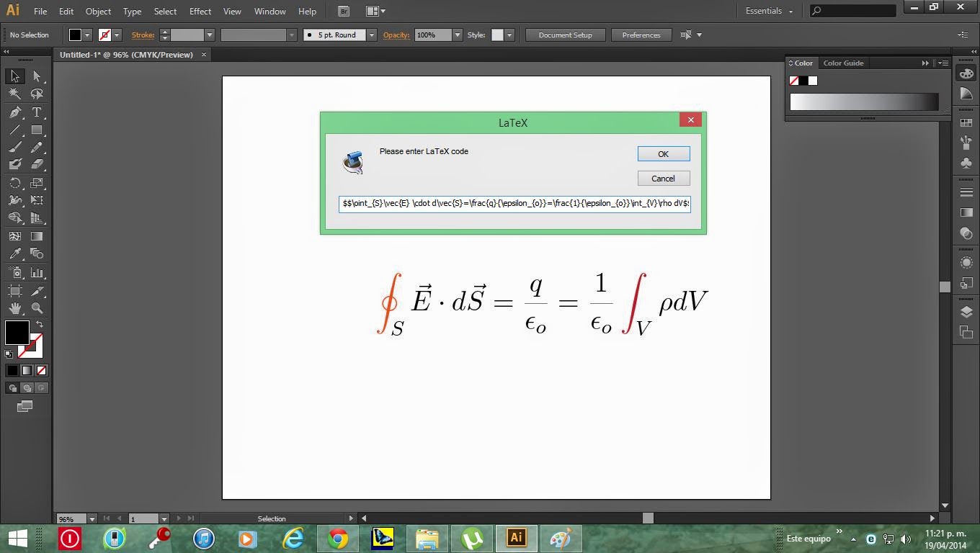Set paint mode to None
The height and width of the screenshot is (553, 980).
click(41, 370)
